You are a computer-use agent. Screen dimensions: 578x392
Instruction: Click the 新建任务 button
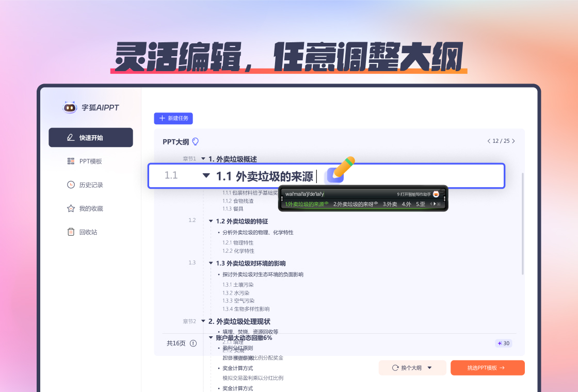173,119
